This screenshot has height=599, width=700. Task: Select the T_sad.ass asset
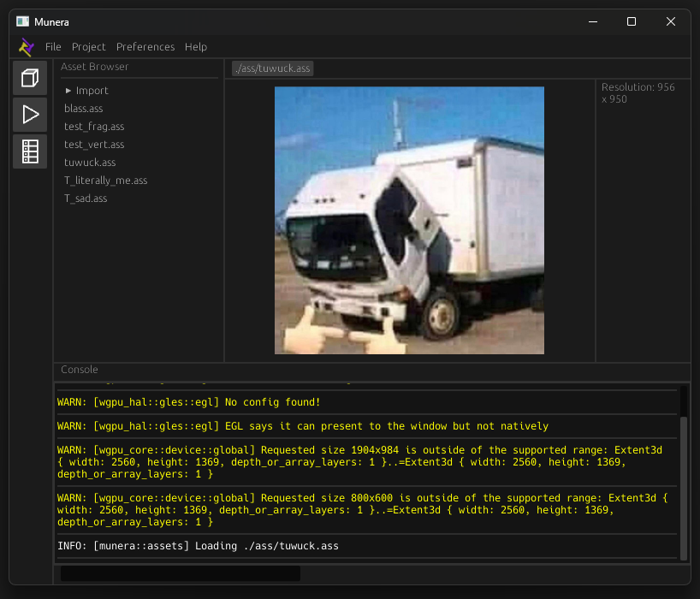(86, 198)
